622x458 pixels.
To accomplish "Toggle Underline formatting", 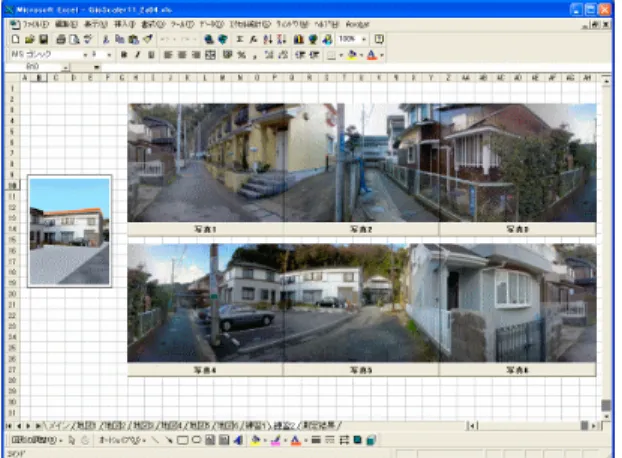I will [151, 55].
